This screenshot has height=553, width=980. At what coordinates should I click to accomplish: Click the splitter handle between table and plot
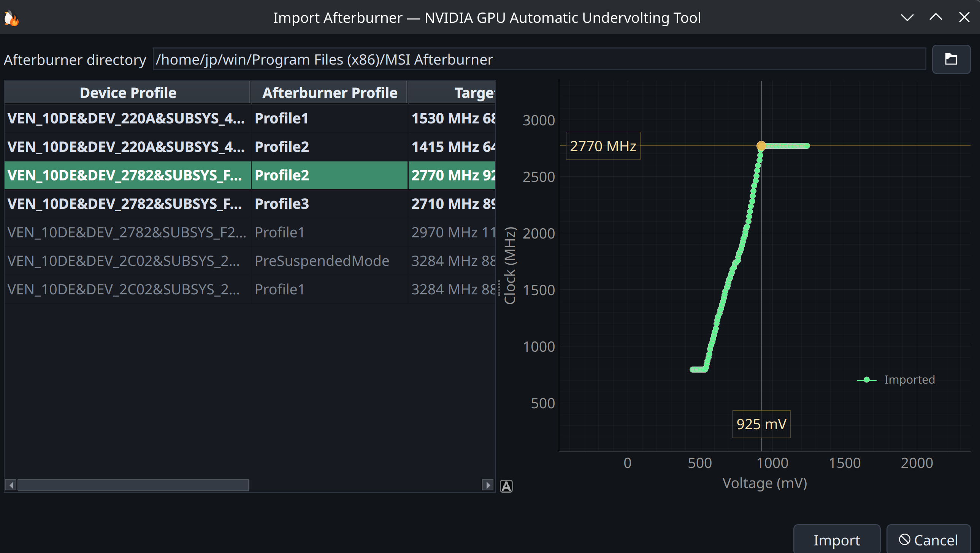click(x=499, y=288)
